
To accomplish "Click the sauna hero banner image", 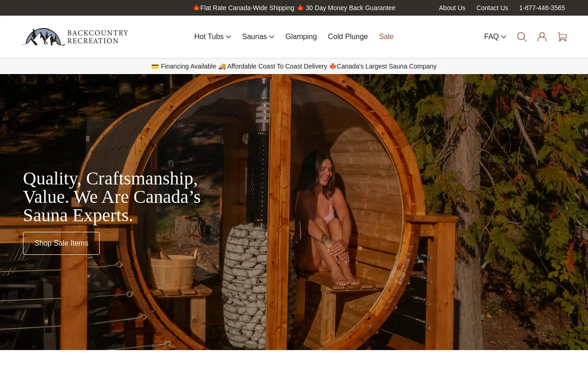I will pyautogui.click(x=294, y=212).
